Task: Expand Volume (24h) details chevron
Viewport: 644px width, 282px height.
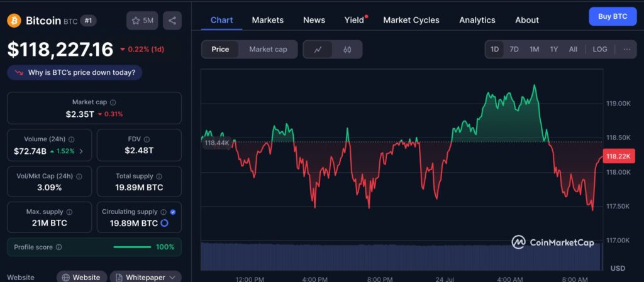Action: click(x=81, y=151)
